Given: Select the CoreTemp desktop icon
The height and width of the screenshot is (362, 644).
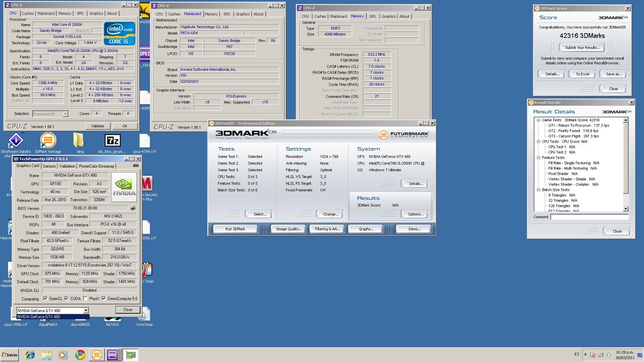Looking at the screenshot, I should pyautogui.click(x=144, y=317).
